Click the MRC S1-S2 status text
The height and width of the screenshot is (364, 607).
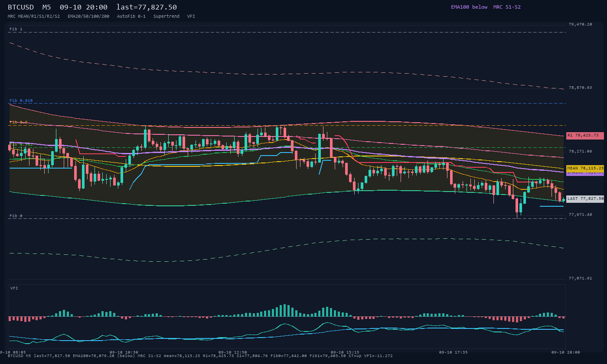(507, 7)
